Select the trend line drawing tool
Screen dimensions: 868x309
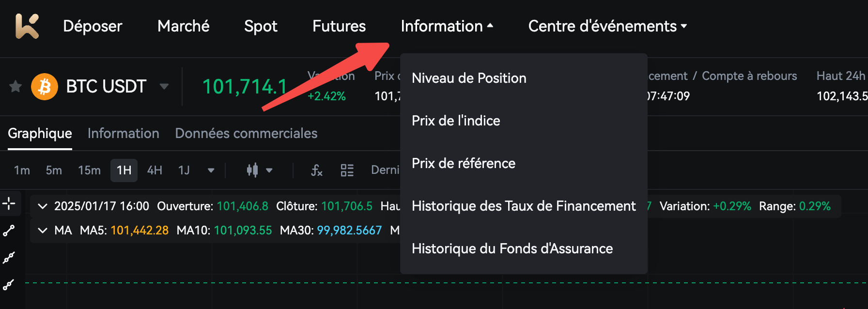pyautogui.click(x=9, y=231)
